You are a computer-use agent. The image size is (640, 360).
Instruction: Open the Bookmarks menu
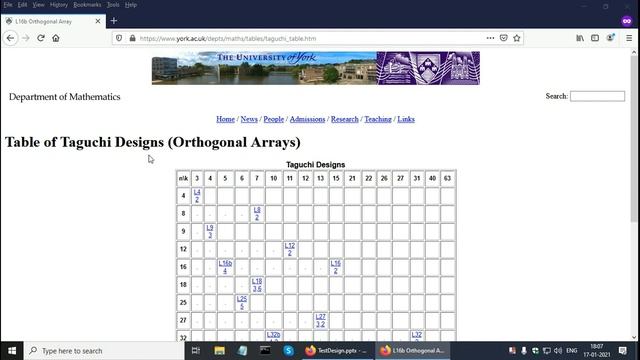pyautogui.click(x=87, y=5)
